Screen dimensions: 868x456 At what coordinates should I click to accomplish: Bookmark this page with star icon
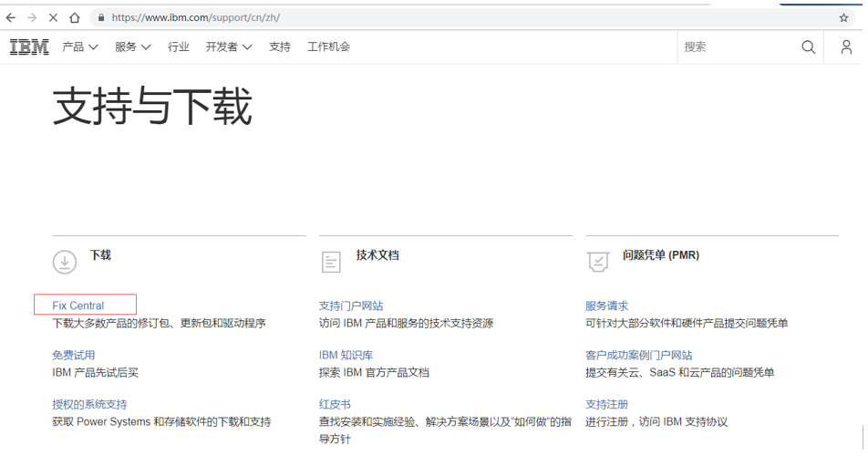coord(843,17)
